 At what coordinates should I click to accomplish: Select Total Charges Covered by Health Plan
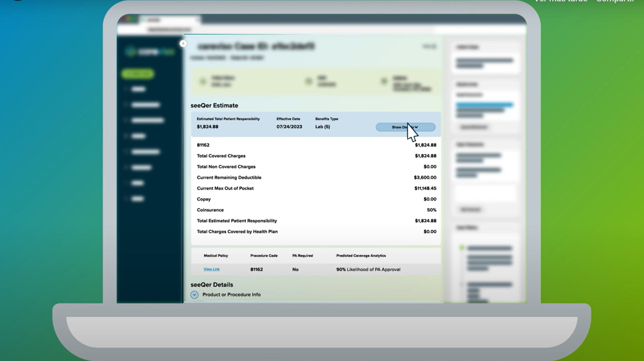[x=316, y=232]
